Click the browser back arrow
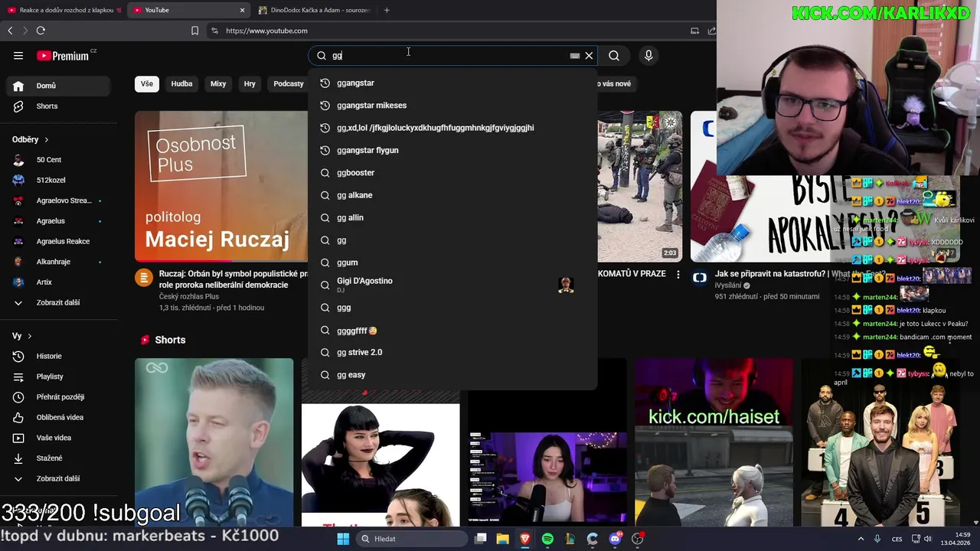This screenshot has width=980, height=551. coord(10,31)
